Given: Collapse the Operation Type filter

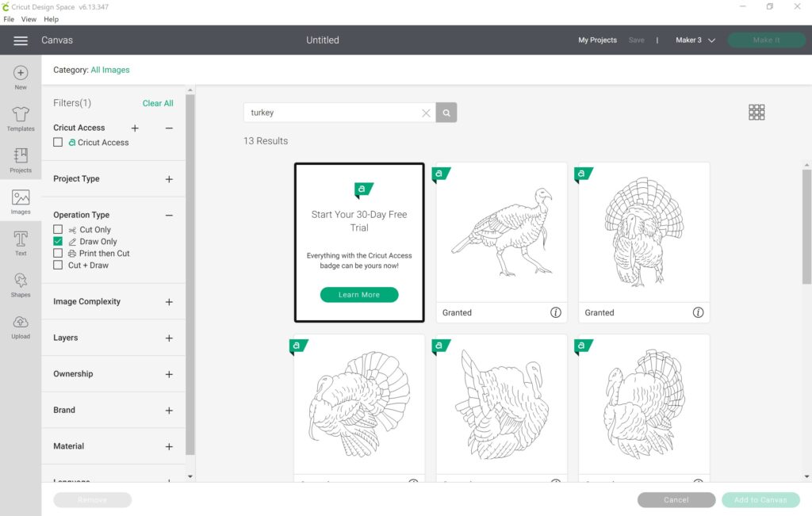Looking at the screenshot, I should tap(169, 216).
